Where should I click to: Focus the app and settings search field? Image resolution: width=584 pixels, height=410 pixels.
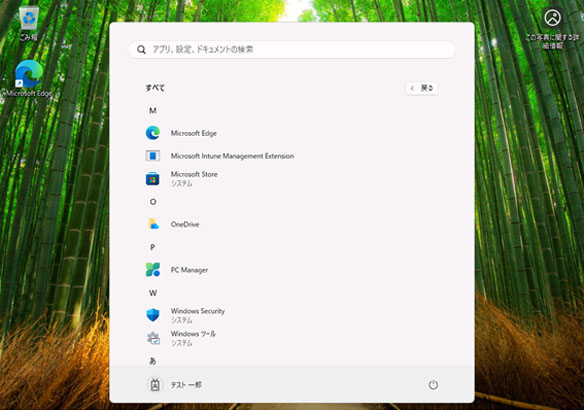click(x=292, y=50)
